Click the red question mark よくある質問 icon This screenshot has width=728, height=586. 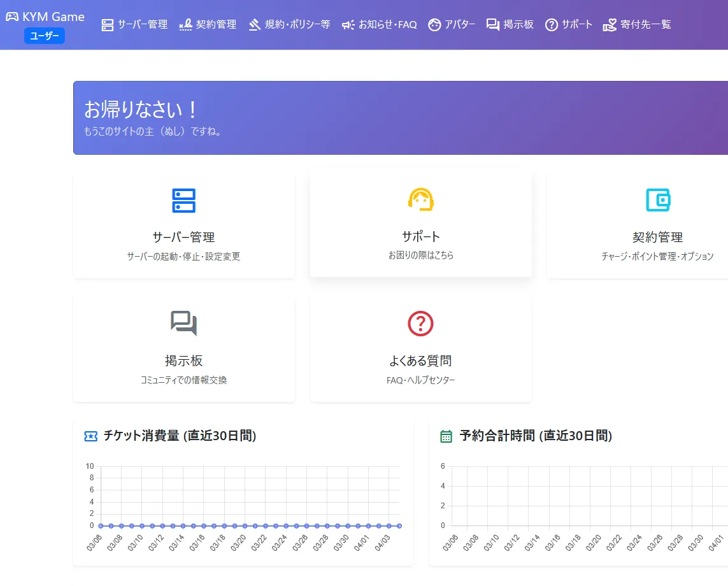420,324
